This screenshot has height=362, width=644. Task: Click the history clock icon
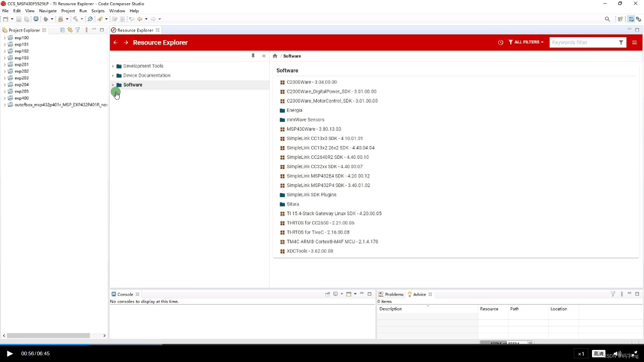coord(500,43)
